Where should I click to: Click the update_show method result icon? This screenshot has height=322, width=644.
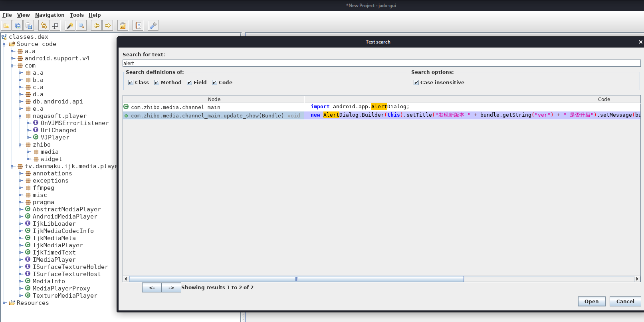[126, 116]
